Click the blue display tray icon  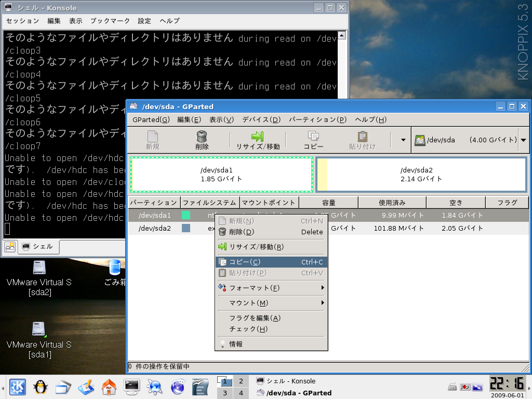pyautogui.click(x=478, y=387)
